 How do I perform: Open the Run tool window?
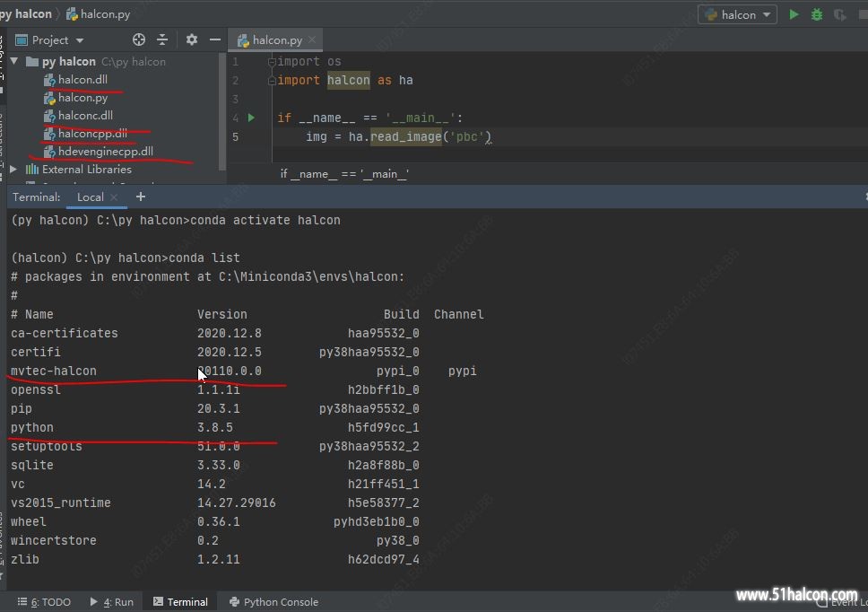(111, 601)
